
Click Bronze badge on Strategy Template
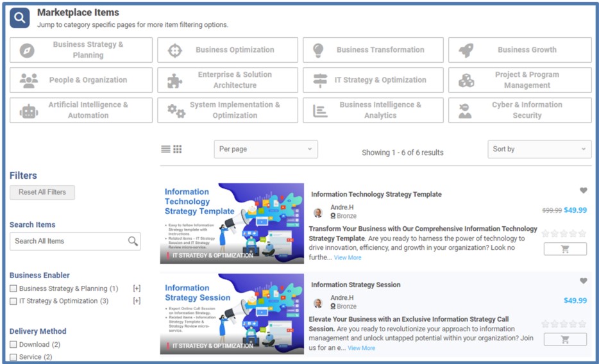344,216
